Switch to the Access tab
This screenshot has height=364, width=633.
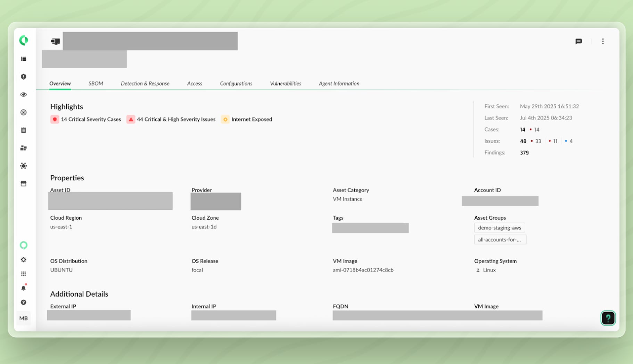tap(195, 83)
